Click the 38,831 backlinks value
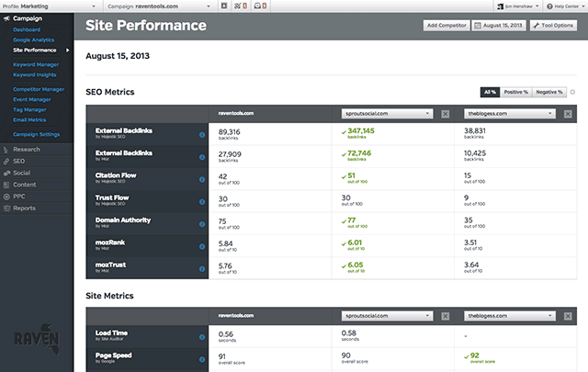The width and height of the screenshot is (588, 372). pyautogui.click(x=475, y=130)
